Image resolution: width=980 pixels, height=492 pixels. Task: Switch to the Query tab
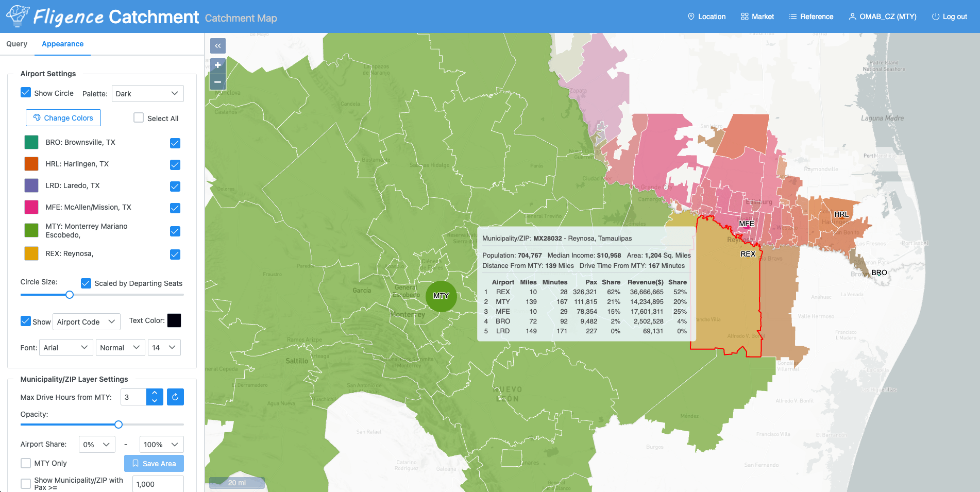point(17,44)
